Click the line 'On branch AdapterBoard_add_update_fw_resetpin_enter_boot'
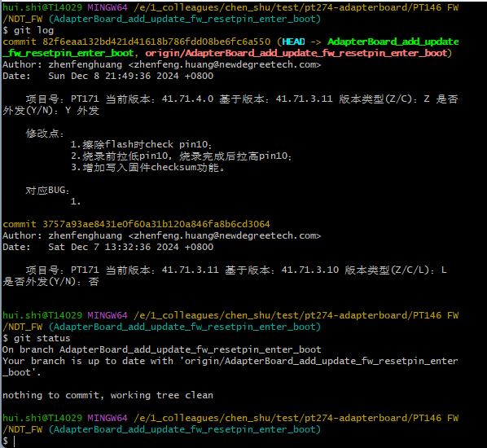Image resolution: width=487 pixels, height=448 pixels. pos(161,349)
